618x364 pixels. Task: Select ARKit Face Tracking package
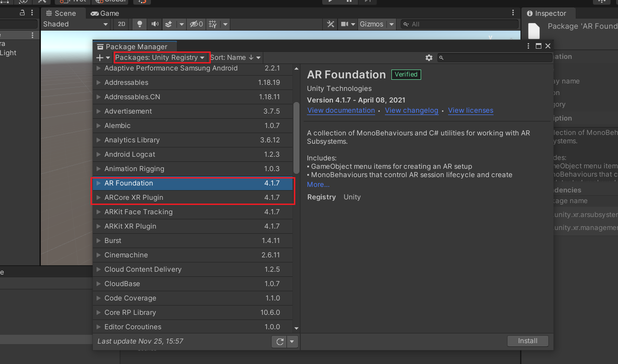point(193,212)
